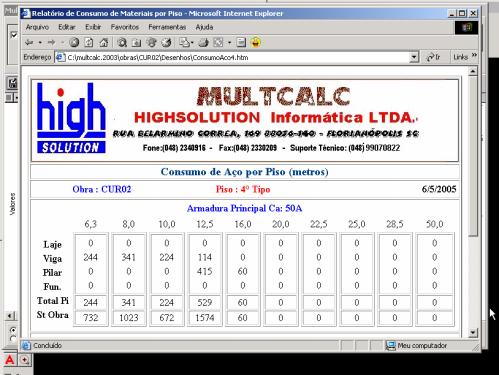Screen dimensions: 499x375
Task: Go to the Home page
Action: click(104, 42)
